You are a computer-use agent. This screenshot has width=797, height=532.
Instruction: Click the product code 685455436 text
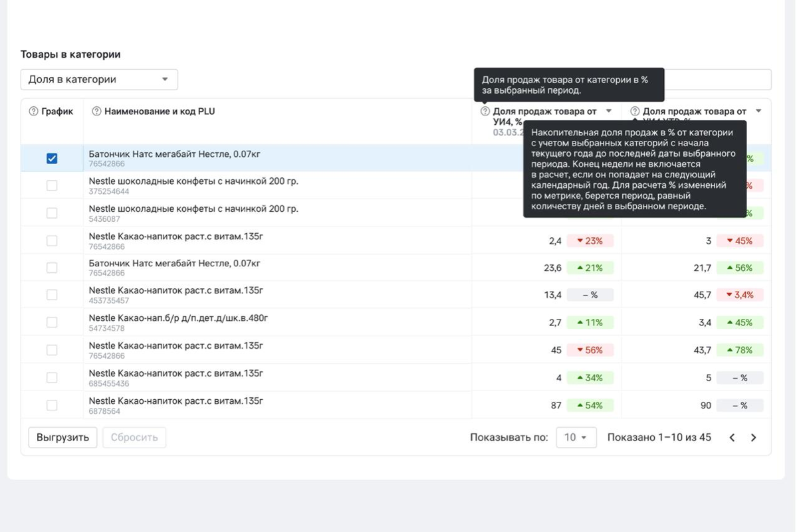point(109,384)
